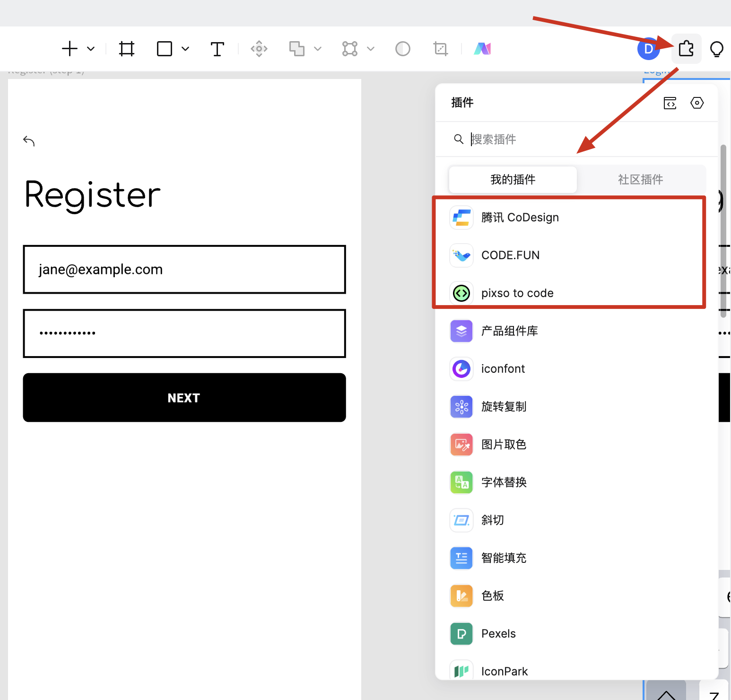Image resolution: width=731 pixels, height=700 pixels.
Task: Open the shape tool dropdown arrow
Action: click(x=185, y=49)
